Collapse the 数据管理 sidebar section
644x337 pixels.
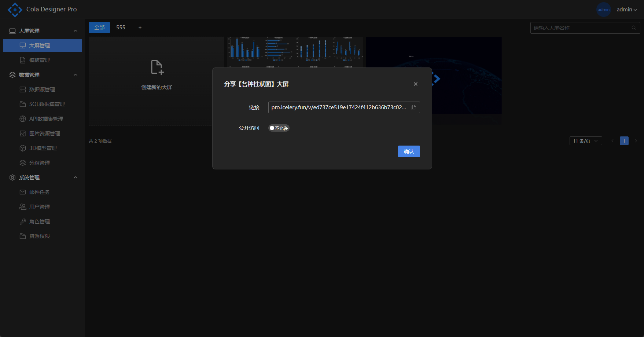pos(76,75)
